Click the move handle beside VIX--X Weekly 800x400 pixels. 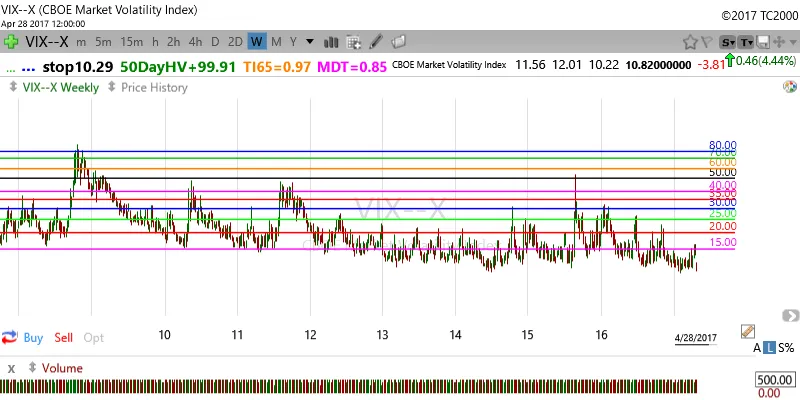[13, 87]
